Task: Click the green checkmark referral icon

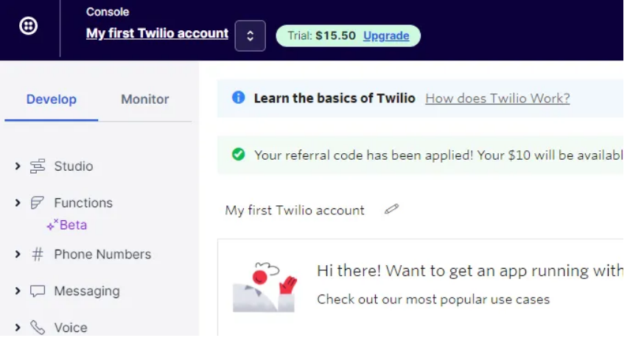Action: point(238,155)
